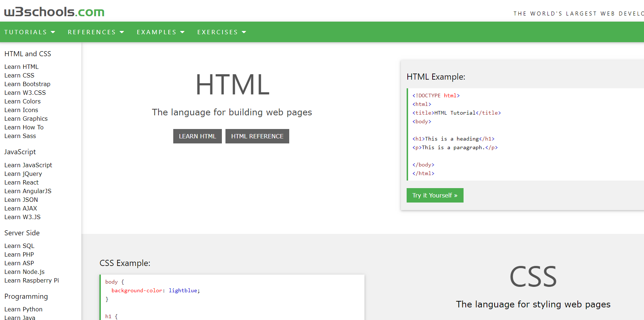Click the CSS Example title

pos(125,263)
